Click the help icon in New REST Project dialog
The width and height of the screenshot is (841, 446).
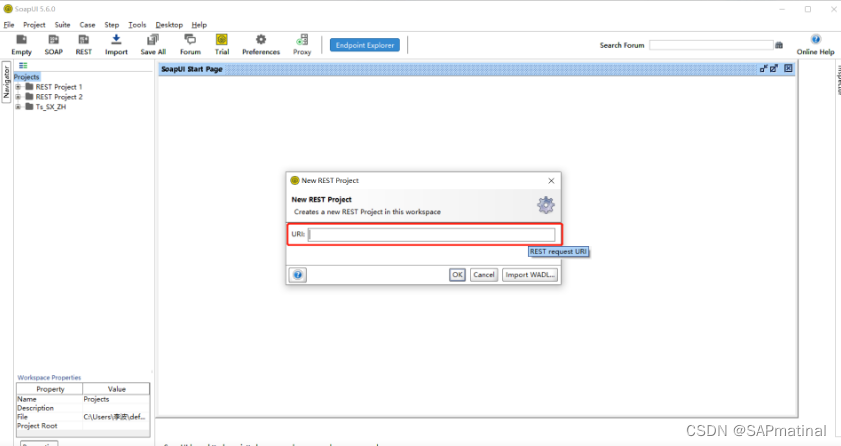tap(298, 275)
